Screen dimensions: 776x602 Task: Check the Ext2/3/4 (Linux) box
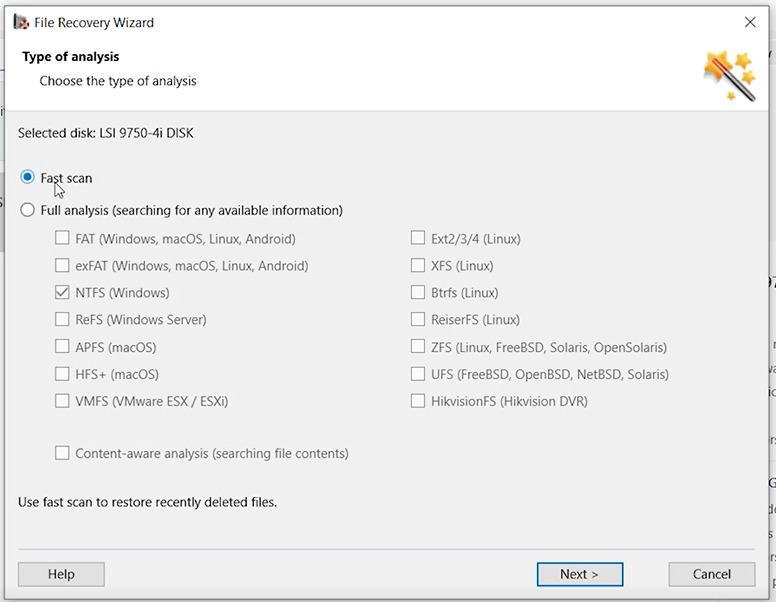tap(418, 238)
